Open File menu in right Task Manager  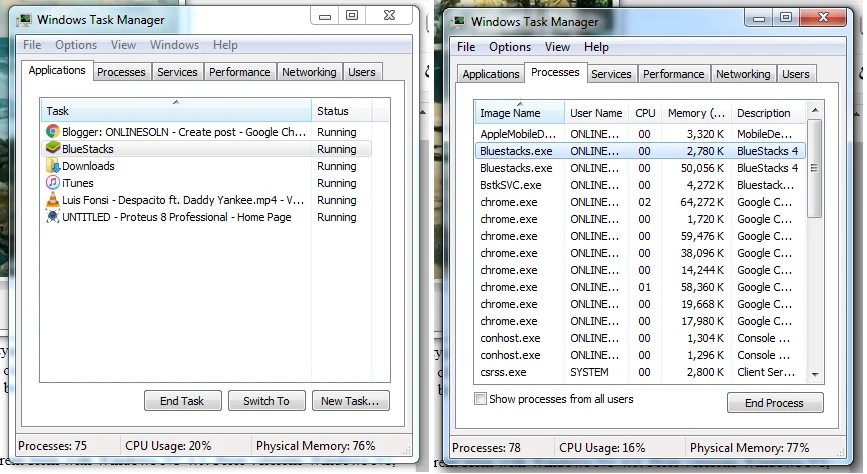[466, 47]
